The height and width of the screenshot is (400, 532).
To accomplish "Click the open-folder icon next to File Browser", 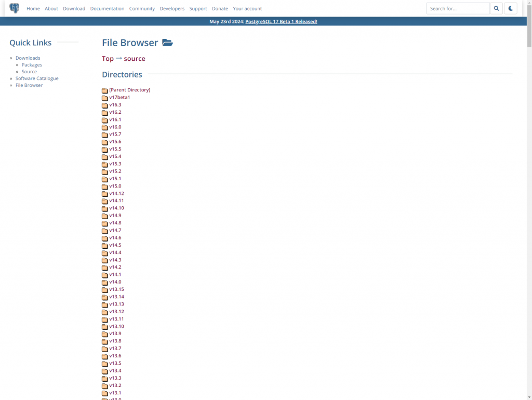I will (167, 43).
